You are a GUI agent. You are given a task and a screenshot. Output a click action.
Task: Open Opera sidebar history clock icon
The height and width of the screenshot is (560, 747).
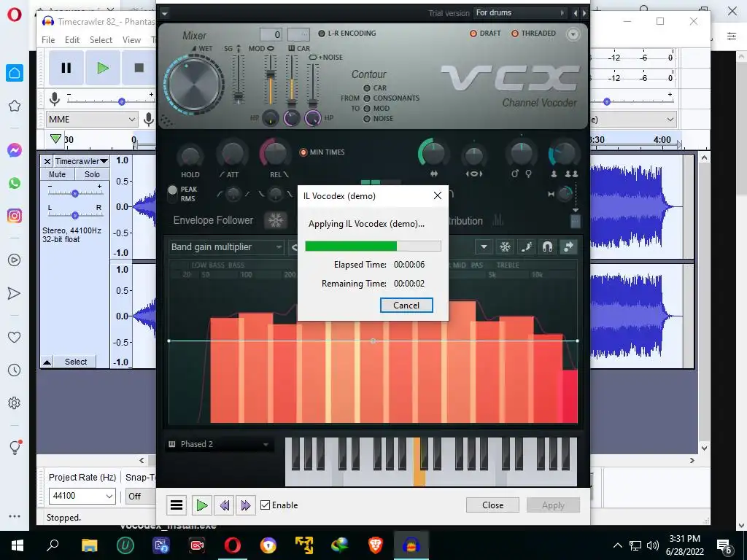click(15, 370)
